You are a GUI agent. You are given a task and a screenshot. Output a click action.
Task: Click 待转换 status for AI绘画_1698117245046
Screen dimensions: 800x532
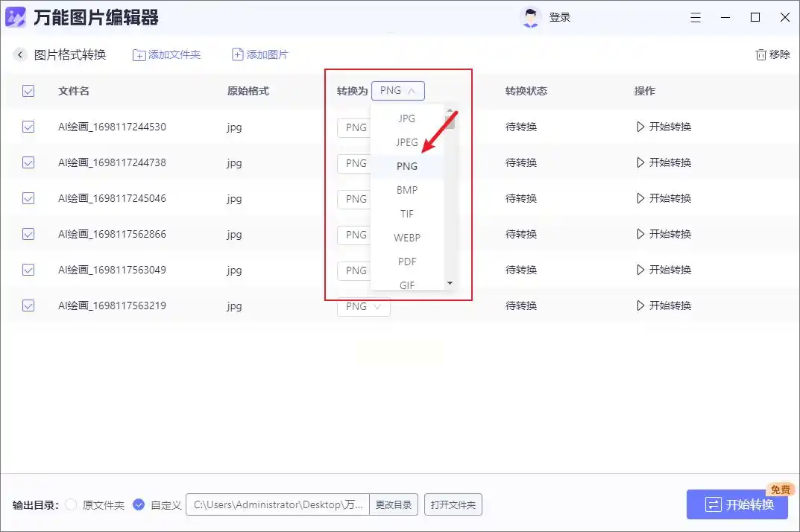(x=521, y=198)
